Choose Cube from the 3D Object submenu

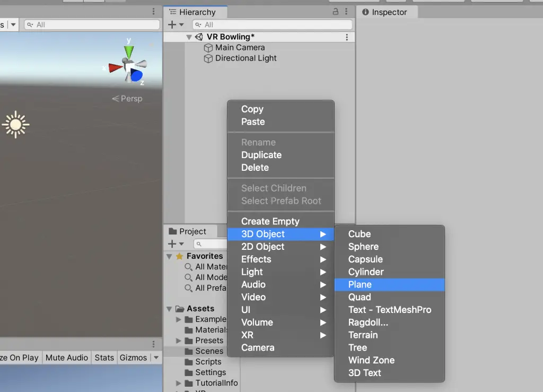click(389, 234)
